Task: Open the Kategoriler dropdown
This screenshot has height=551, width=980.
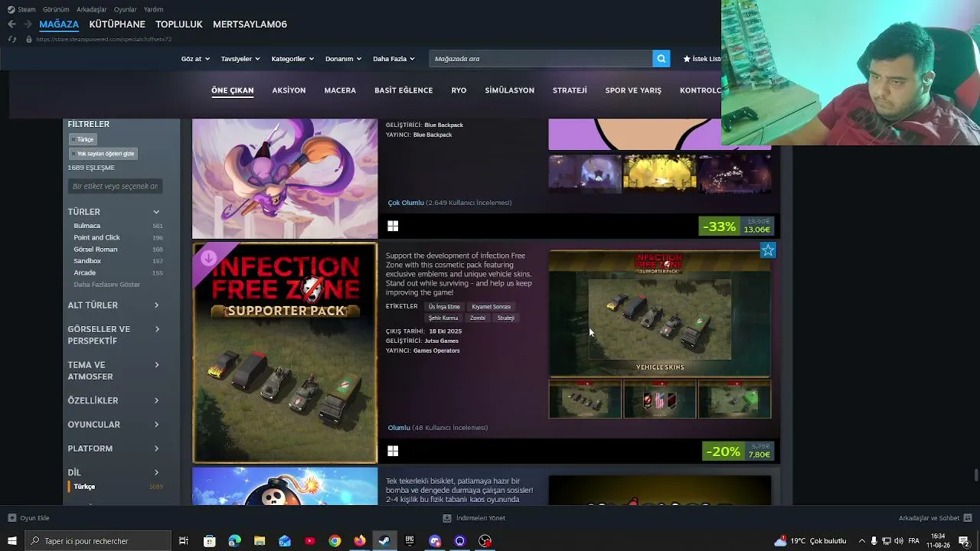Action: tap(292, 59)
